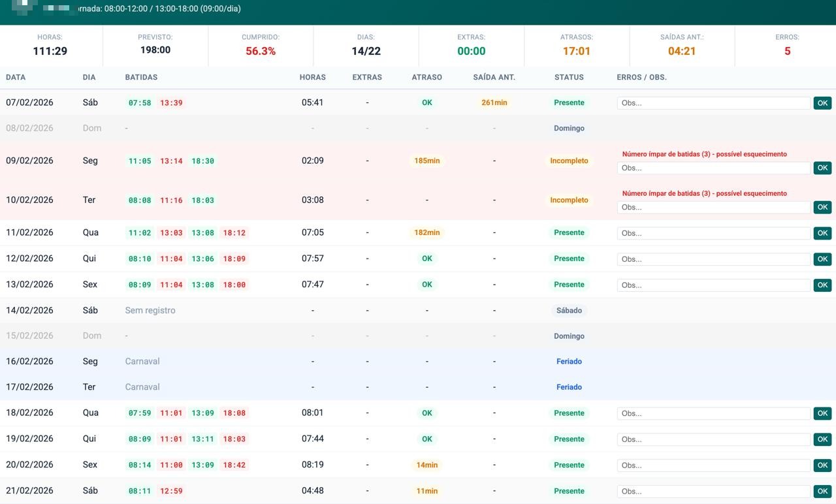
Task: Select the 18:00 punch on 13/02/2026
Action: (x=234, y=285)
